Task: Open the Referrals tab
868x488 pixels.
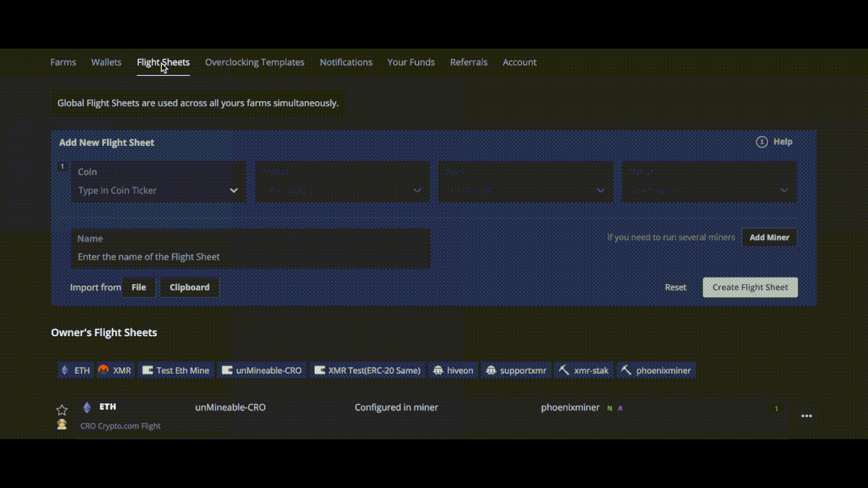Action: tap(469, 62)
